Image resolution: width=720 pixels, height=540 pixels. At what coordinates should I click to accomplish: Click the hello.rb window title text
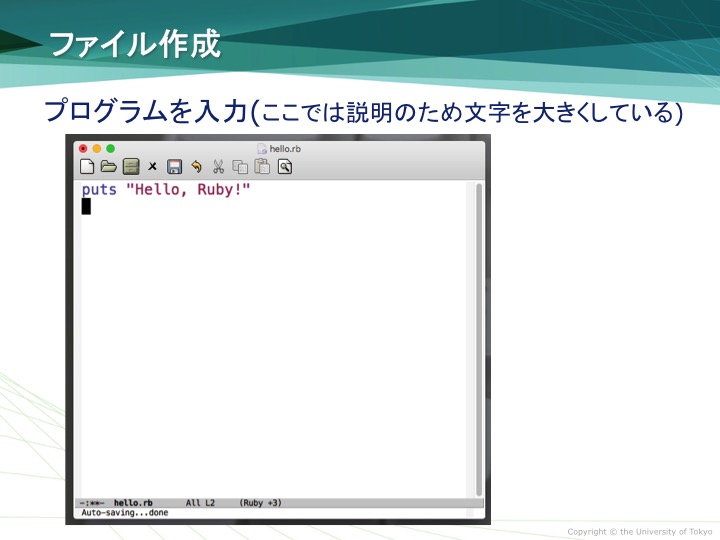pos(285,149)
